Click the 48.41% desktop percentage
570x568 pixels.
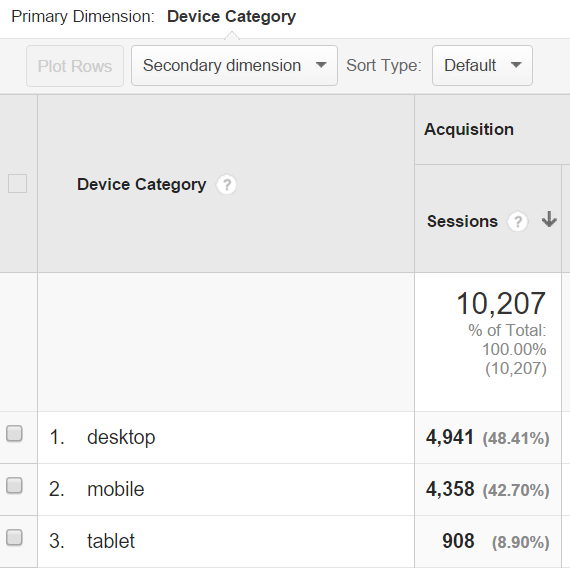[516, 438]
